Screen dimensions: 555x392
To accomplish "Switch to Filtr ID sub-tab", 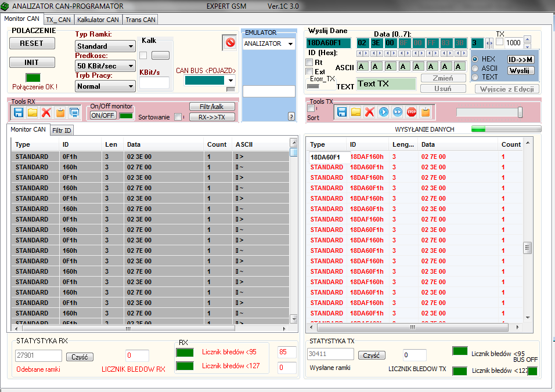I will 62,130.
